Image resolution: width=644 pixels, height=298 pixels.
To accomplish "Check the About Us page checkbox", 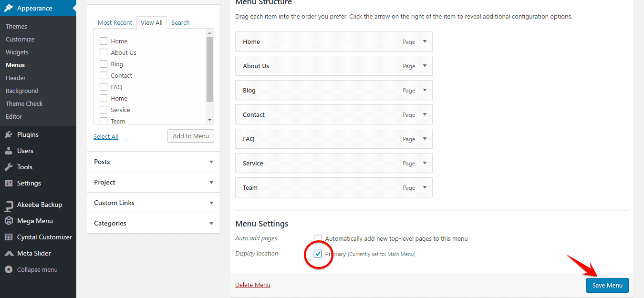I will point(103,52).
